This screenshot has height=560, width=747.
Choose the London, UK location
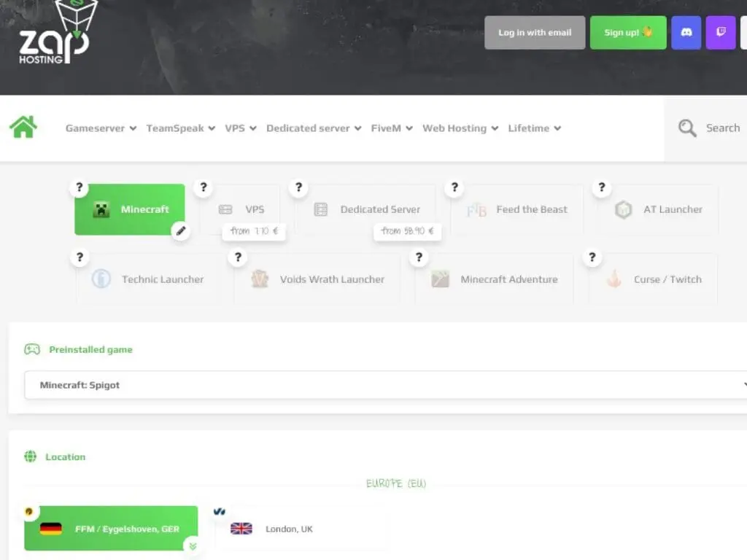pyautogui.click(x=302, y=529)
